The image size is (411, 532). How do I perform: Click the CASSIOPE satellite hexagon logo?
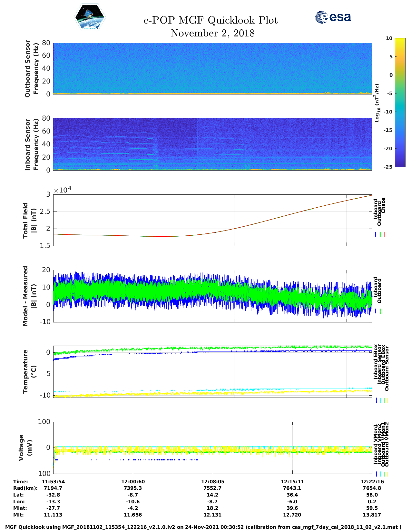(x=90, y=18)
